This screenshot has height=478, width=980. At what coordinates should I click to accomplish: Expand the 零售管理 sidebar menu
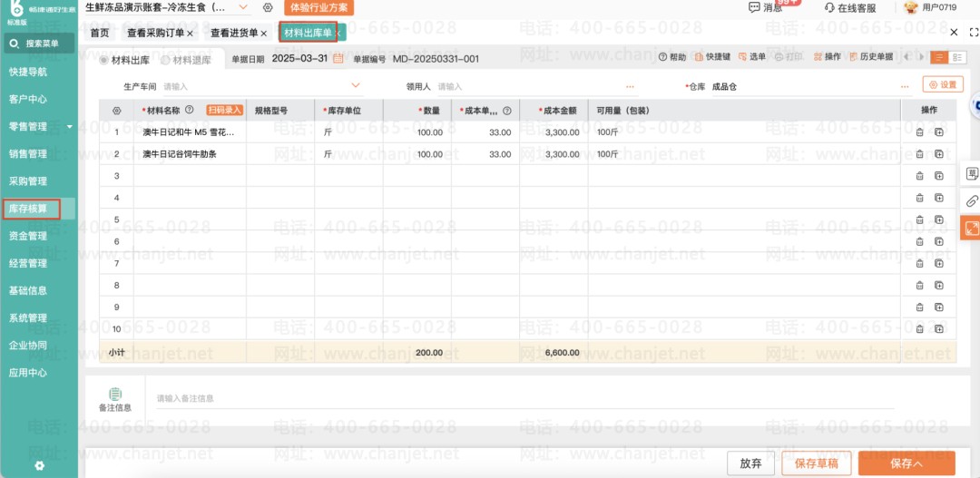(69, 127)
